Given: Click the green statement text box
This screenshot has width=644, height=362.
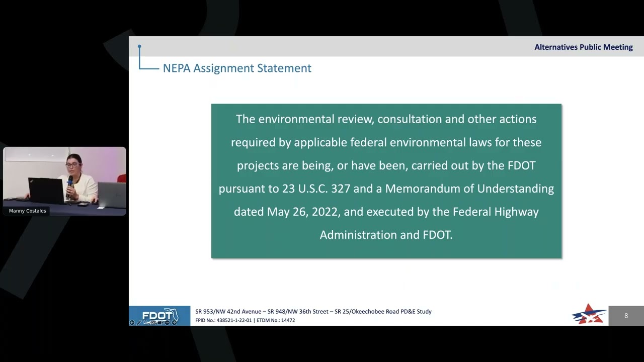Looking at the screenshot, I should [386, 181].
